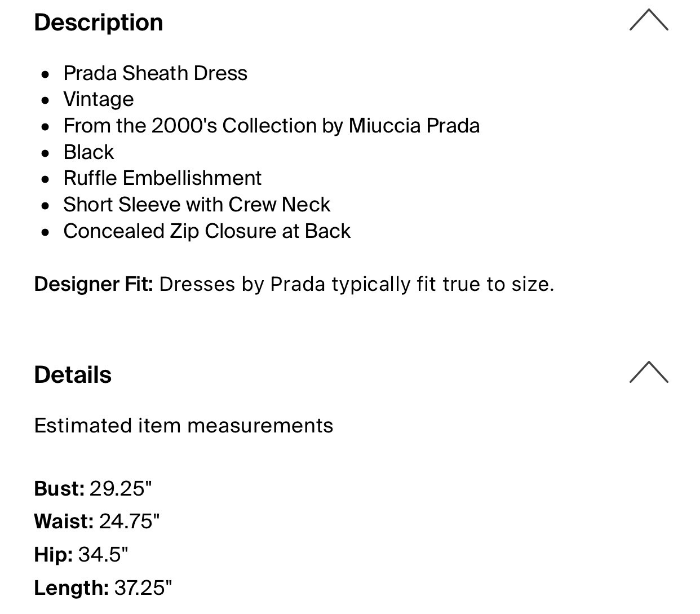Click the Length measurement line
Screen dimensions: 700x614
pos(104,587)
